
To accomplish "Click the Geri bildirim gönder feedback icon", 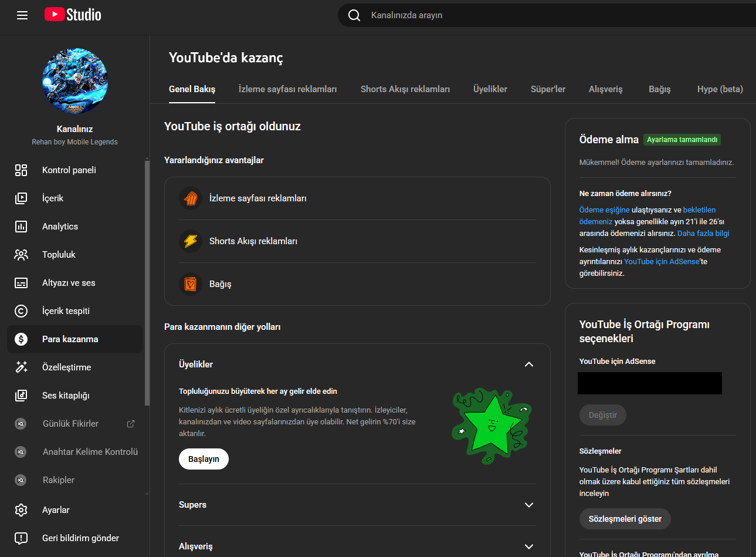I will click(x=21, y=538).
